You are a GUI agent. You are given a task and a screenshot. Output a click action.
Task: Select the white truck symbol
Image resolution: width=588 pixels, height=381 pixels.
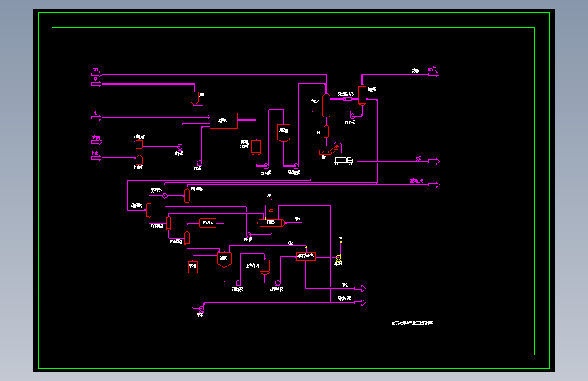point(343,161)
